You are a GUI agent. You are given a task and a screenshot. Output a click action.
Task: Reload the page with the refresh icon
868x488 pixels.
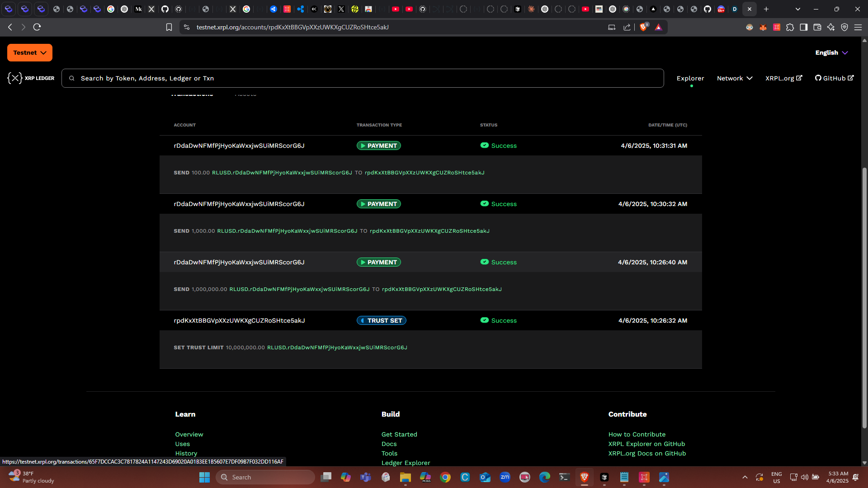pyautogui.click(x=37, y=27)
